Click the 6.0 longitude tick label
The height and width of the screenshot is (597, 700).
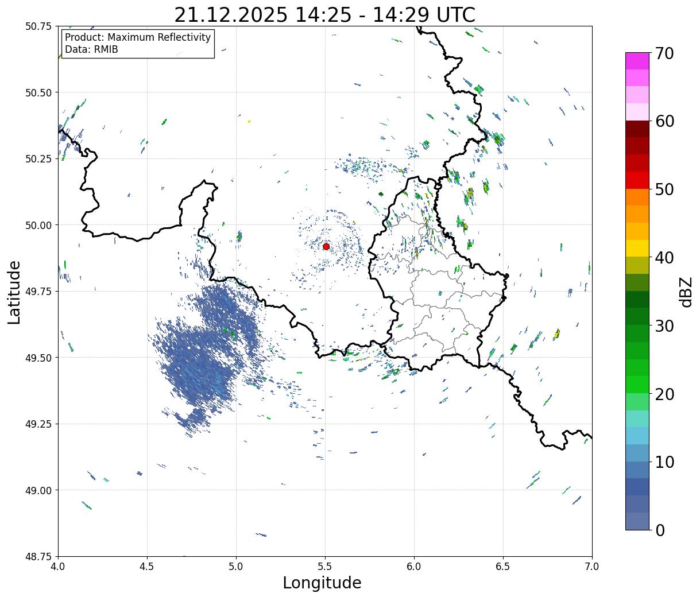(x=414, y=567)
